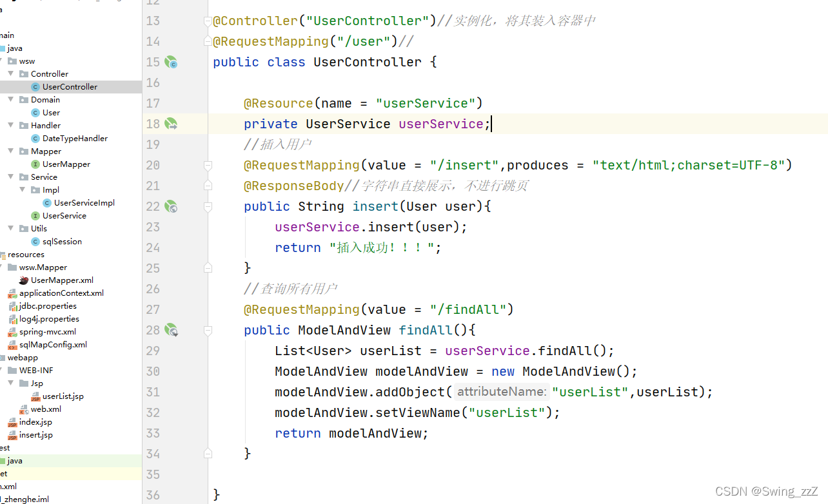This screenshot has height=504, width=828.
Task: Click the log4j.properties file icon
Action: click(x=12, y=319)
